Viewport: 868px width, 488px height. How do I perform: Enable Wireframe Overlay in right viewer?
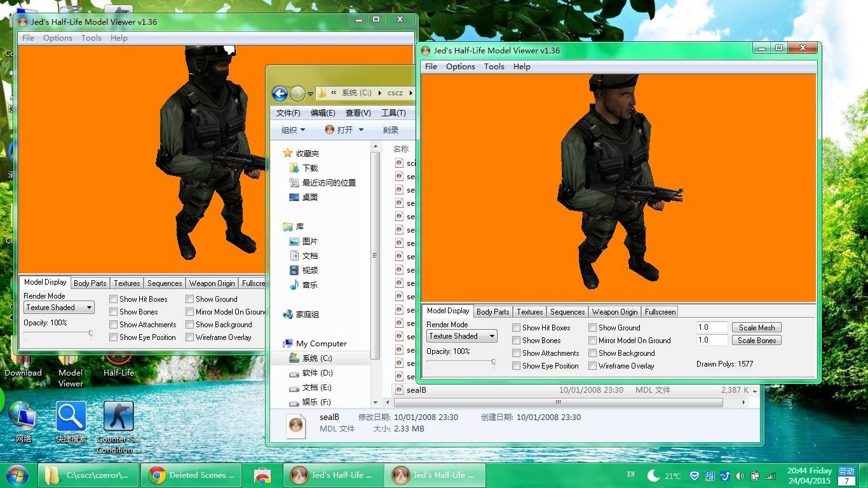[592, 366]
